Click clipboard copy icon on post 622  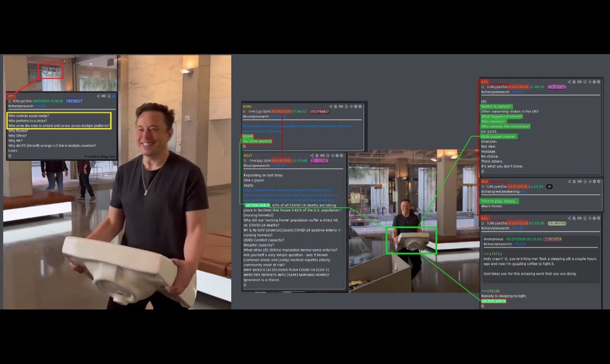[x=574, y=182]
